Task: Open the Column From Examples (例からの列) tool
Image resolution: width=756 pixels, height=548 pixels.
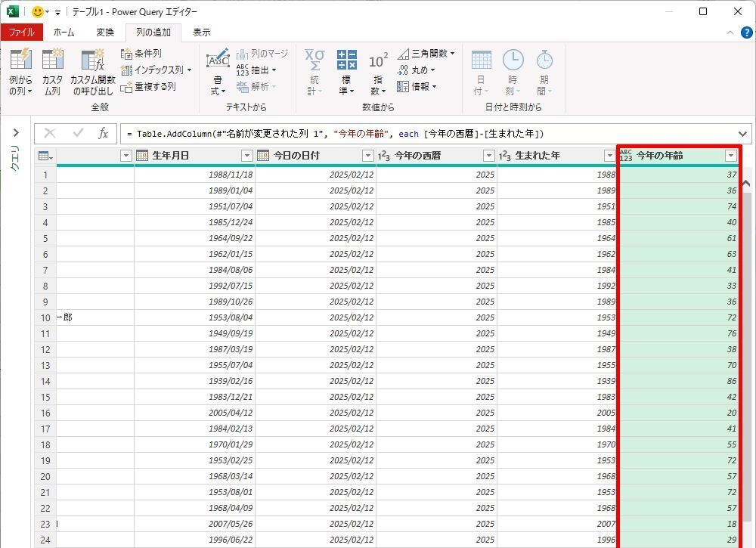Action: point(20,72)
